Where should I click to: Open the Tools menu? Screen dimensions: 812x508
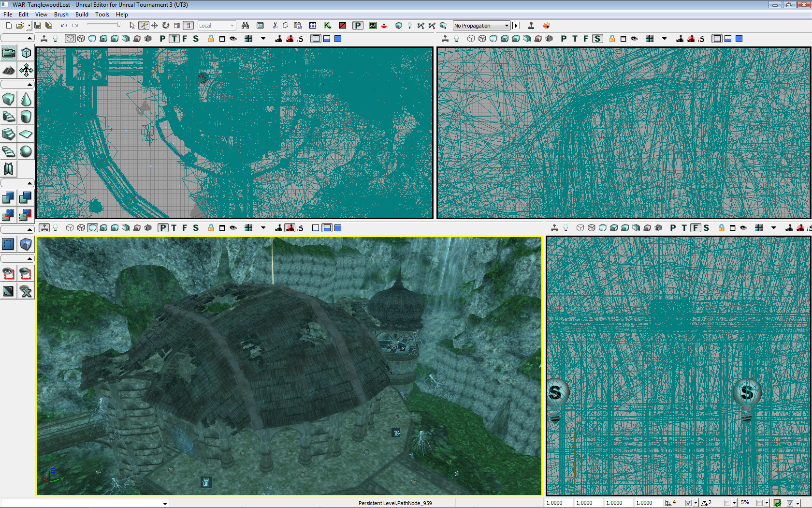[x=102, y=15]
